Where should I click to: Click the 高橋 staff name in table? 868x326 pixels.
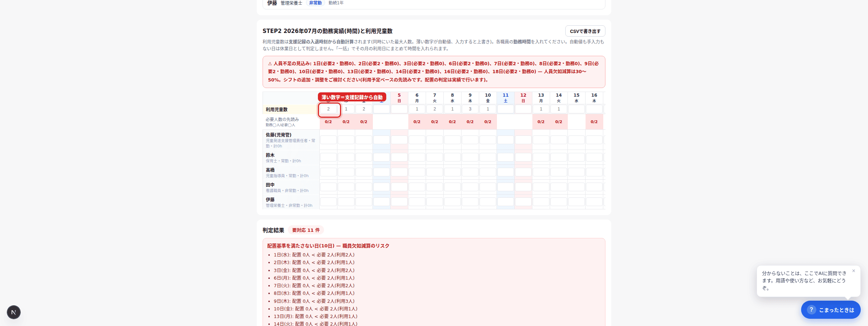pos(270,170)
